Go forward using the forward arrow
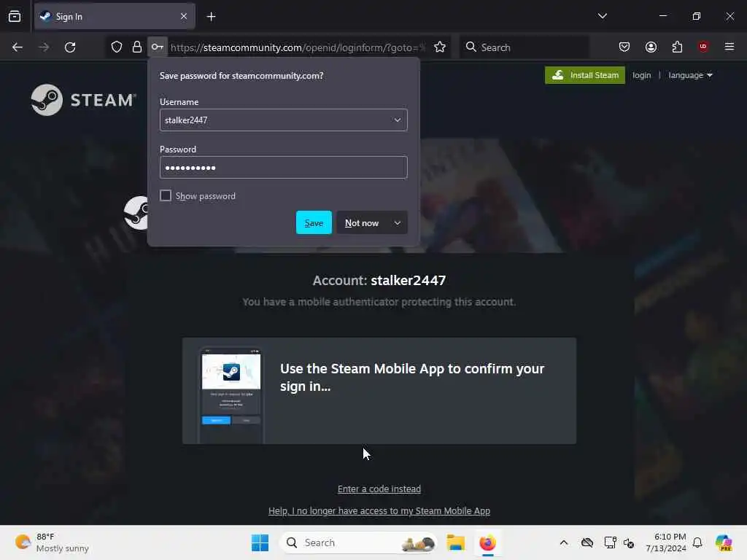747x560 pixels. (44, 47)
